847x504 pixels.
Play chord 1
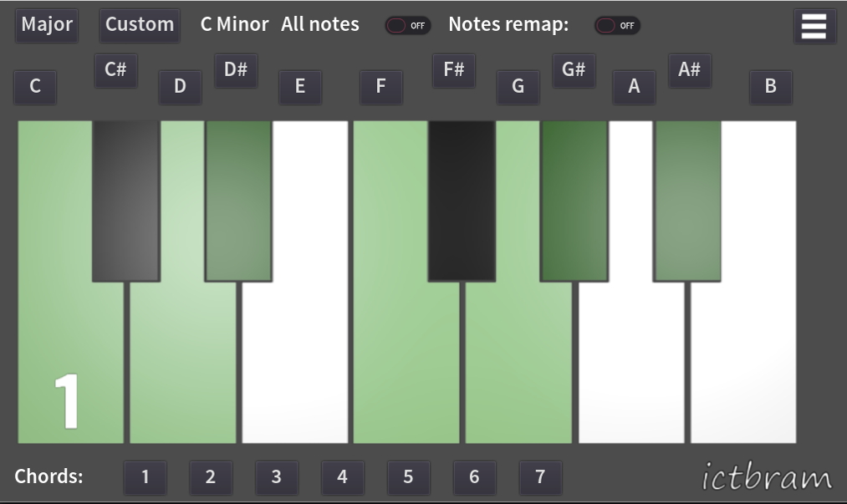point(145,477)
